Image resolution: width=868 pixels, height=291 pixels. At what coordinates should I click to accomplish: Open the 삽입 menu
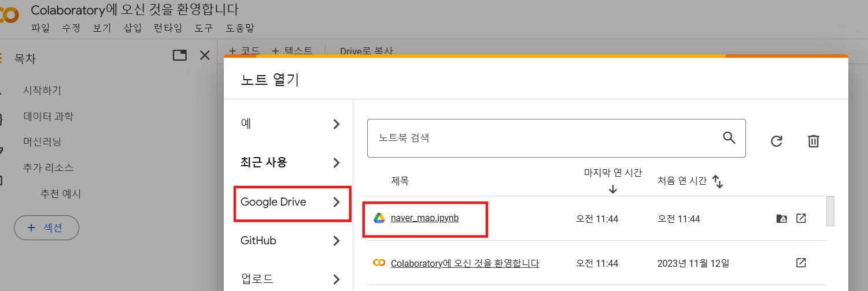132,28
